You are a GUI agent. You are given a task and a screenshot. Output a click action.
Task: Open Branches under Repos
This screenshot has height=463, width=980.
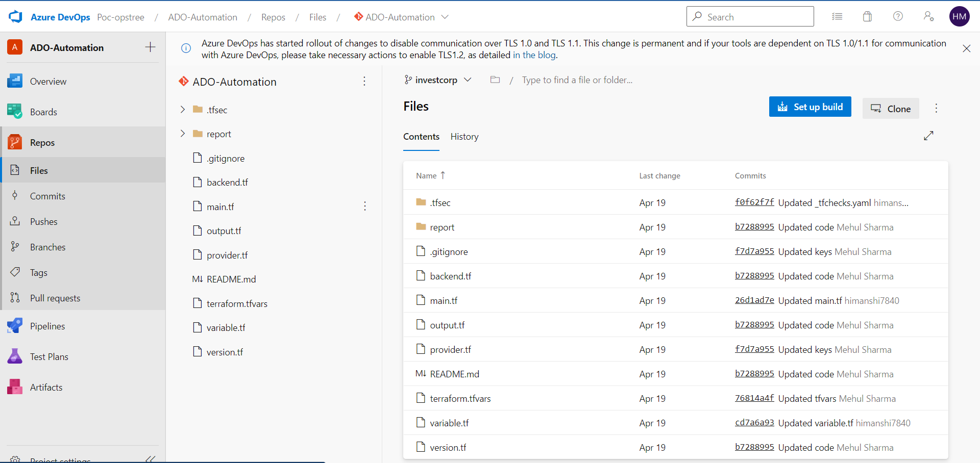pos(83,247)
